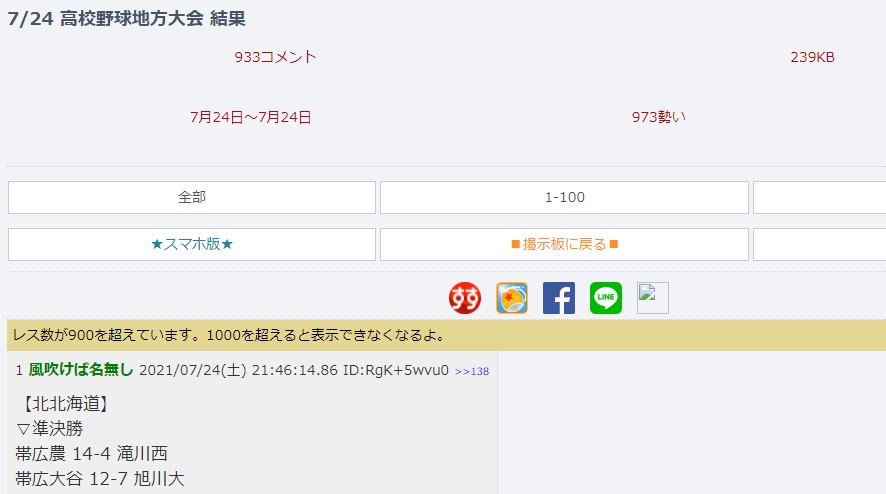Click the 933コメント count
The height and width of the screenshot is (494, 886).
coord(275,57)
